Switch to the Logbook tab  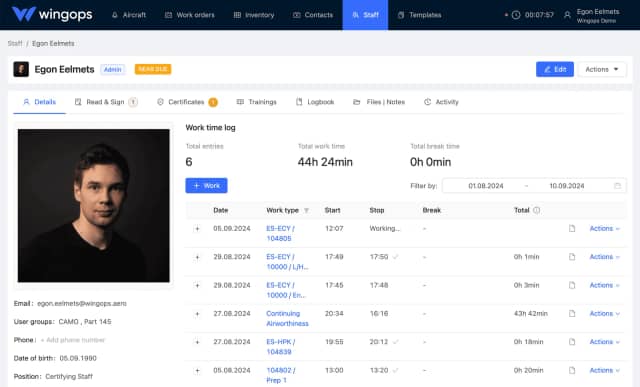pos(315,102)
